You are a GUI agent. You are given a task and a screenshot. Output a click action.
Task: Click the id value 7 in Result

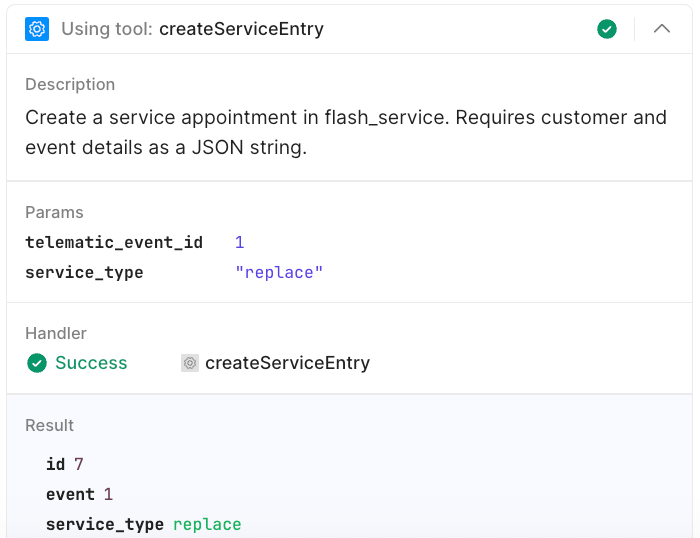pos(79,464)
